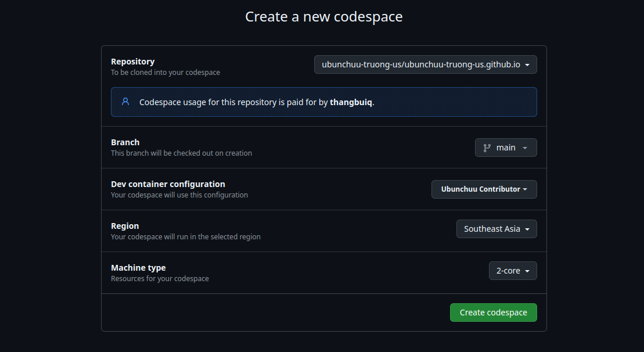
Task: Click the Create codespace button
Action: [x=493, y=312]
